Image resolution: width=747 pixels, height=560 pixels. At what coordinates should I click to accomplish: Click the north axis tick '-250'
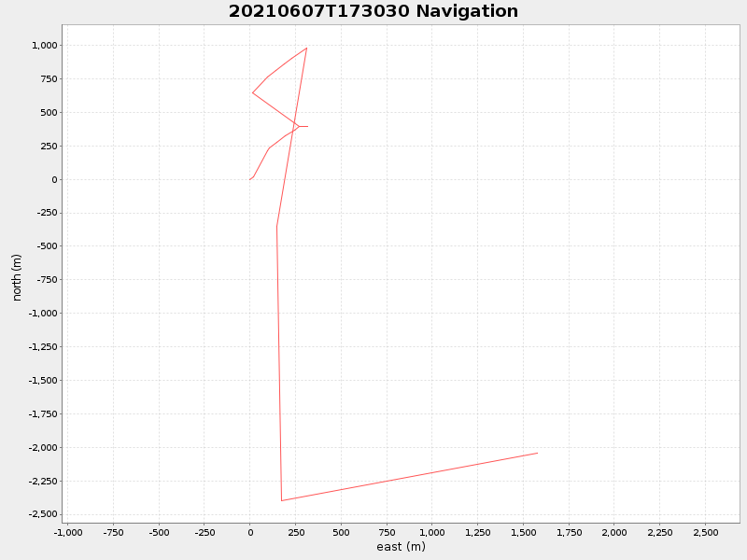click(x=48, y=213)
